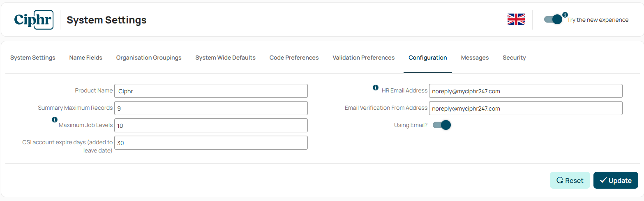The width and height of the screenshot is (644, 201).
Task: Focus the Product Name field
Action: pos(211,91)
